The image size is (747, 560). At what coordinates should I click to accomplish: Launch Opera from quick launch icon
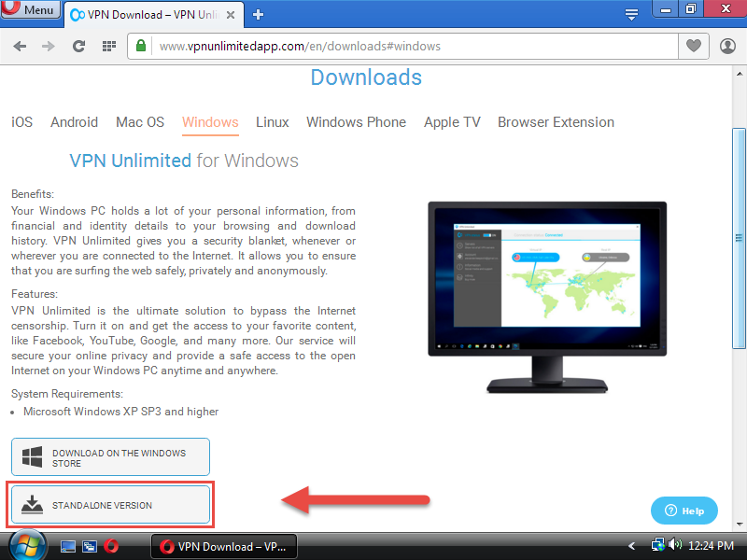[x=111, y=546]
